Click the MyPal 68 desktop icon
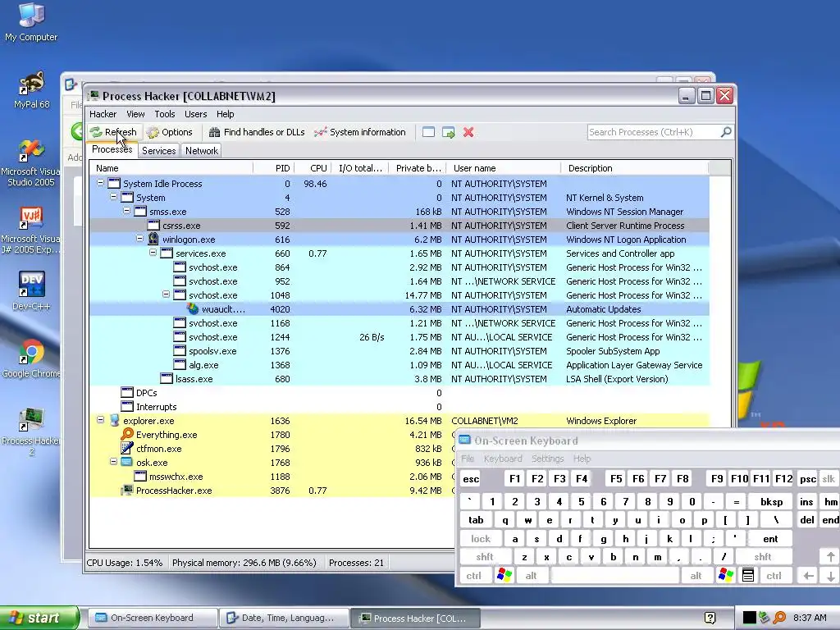 [31, 89]
